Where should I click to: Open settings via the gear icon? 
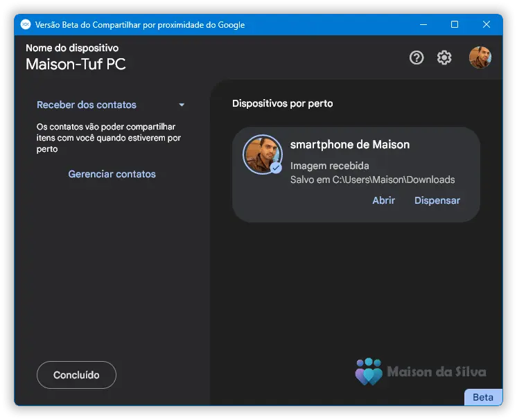pyautogui.click(x=444, y=58)
